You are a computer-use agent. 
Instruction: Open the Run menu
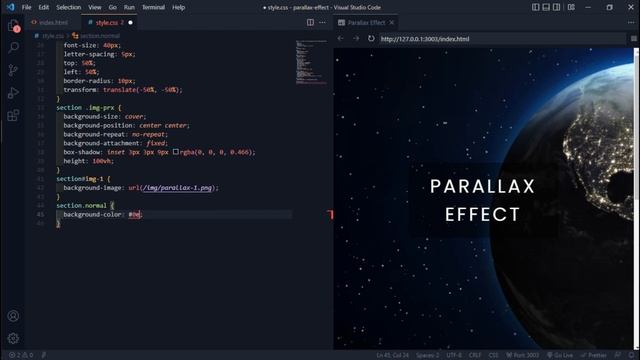tap(129, 7)
